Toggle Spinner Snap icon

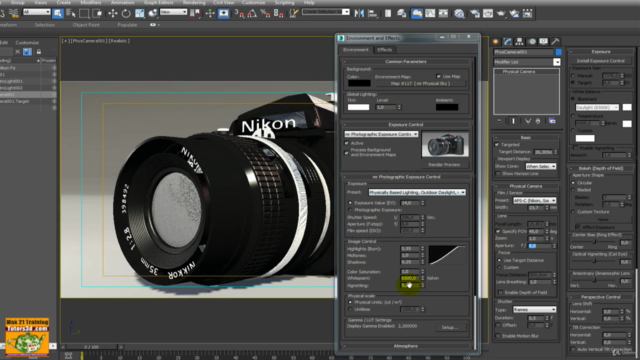pyautogui.click(x=278, y=13)
